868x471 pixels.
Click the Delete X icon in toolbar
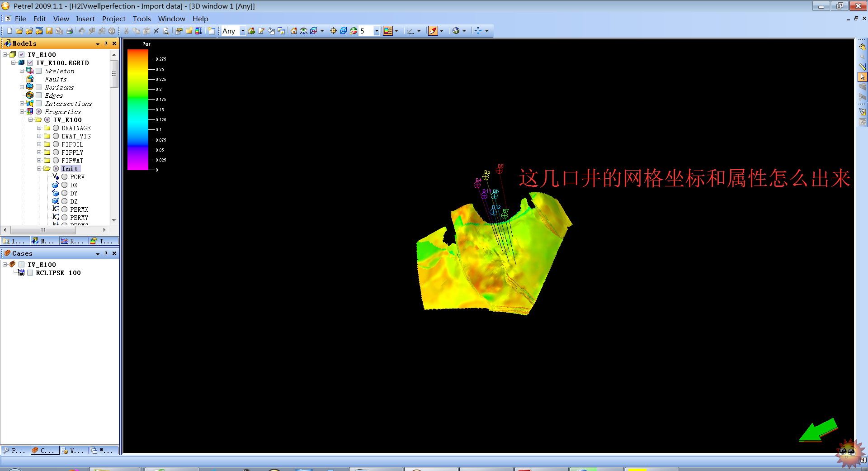coord(156,31)
